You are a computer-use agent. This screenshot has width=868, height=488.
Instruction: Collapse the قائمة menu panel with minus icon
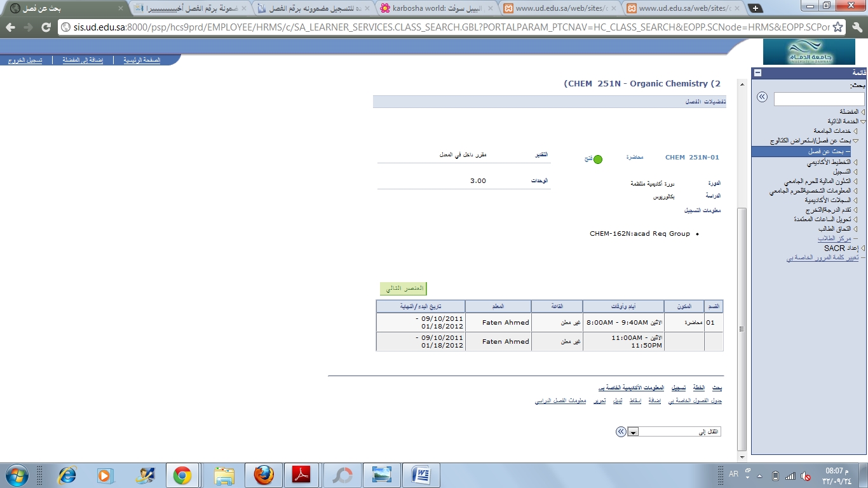point(757,73)
